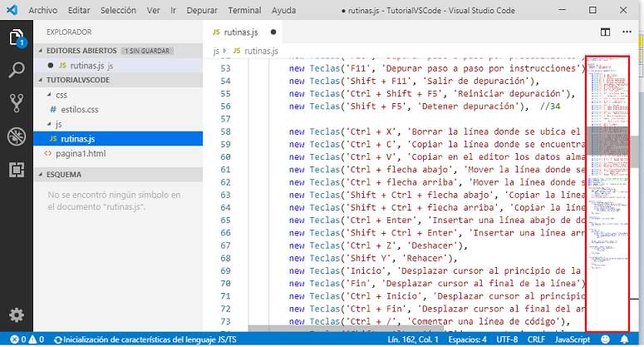The height and width of the screenshot is (347, 644).
Task: Click the horizontal scrollbar of the editor
Action: [x=346, y=329]
